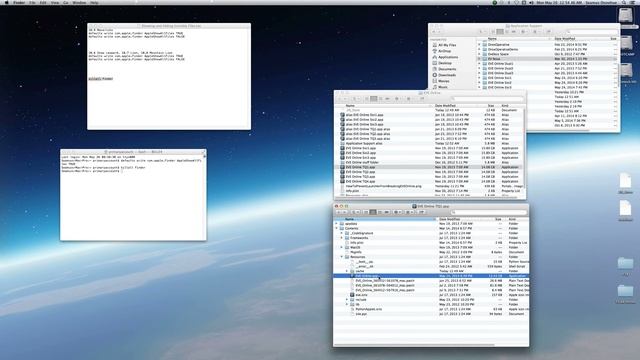
Task: Open the hard drive icon on the desktop
Action: point(625,16)
